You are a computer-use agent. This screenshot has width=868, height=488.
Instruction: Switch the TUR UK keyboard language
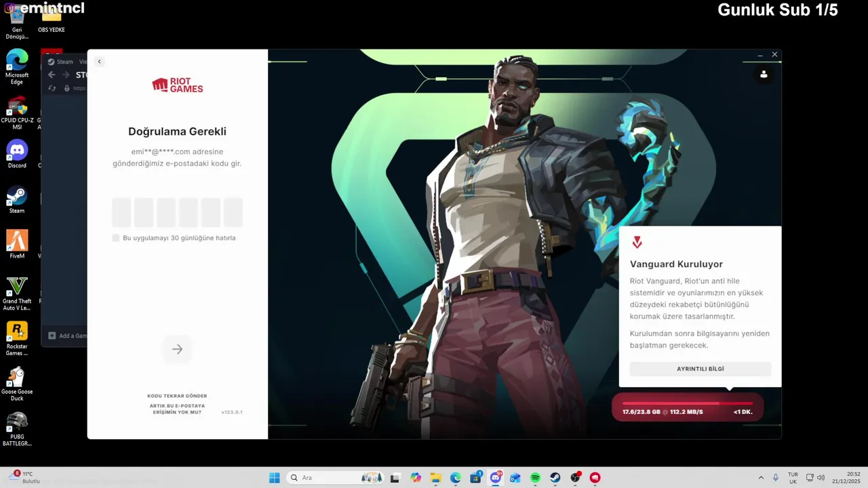pyautogui.click(x=793, y=478)
